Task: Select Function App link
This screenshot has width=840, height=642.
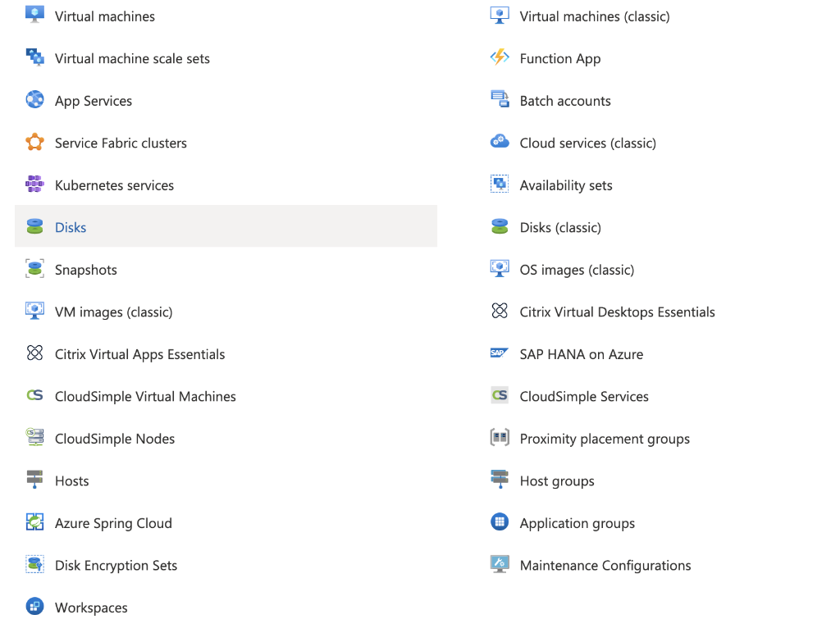Action: click(x=560, y=59)
